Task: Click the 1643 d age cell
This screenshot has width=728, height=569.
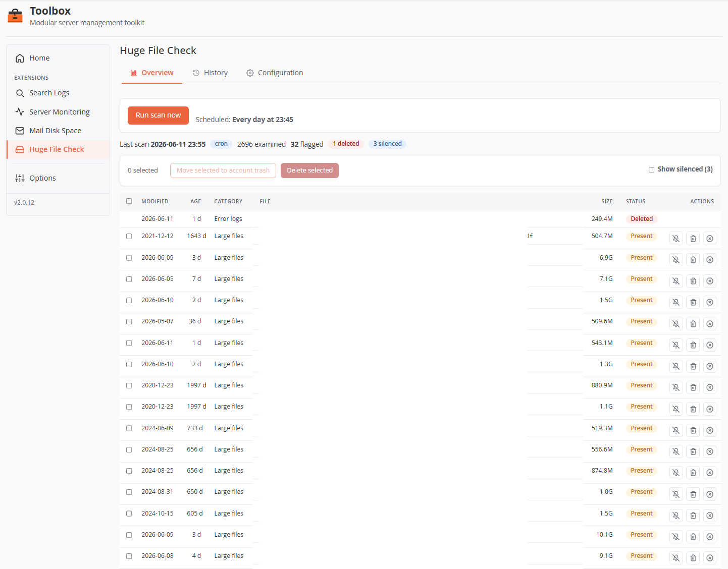Action: click(x=196, y=236)
